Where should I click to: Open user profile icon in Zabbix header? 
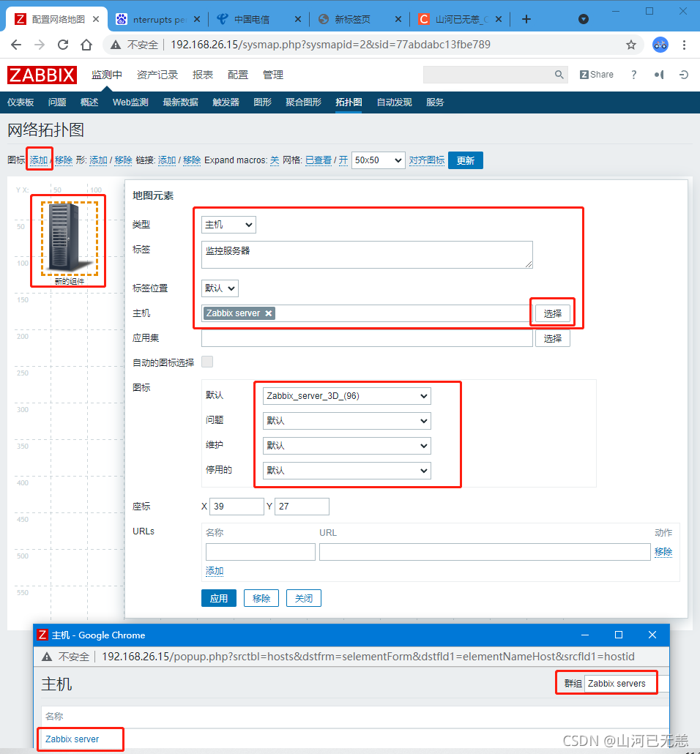click(658, 75)
